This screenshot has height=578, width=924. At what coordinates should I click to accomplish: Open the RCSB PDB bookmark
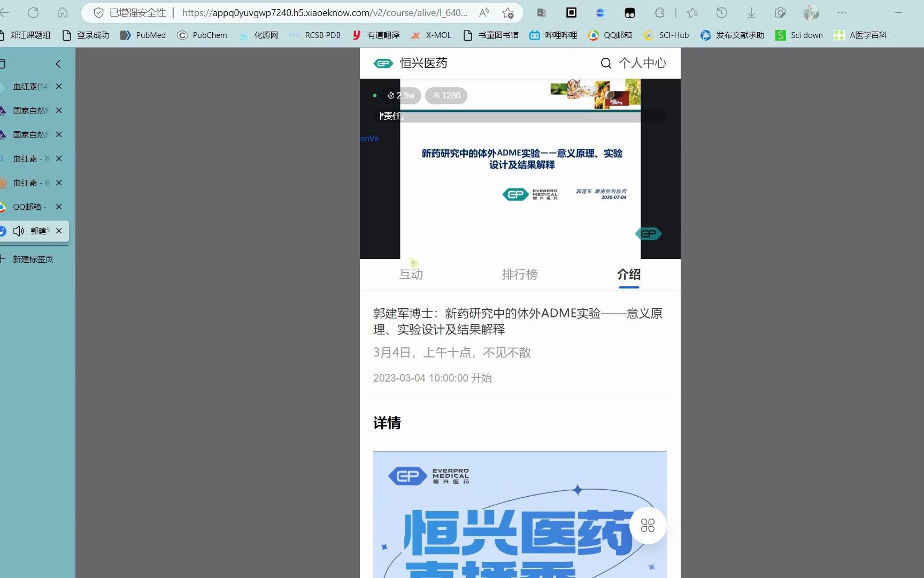point(315,35)
